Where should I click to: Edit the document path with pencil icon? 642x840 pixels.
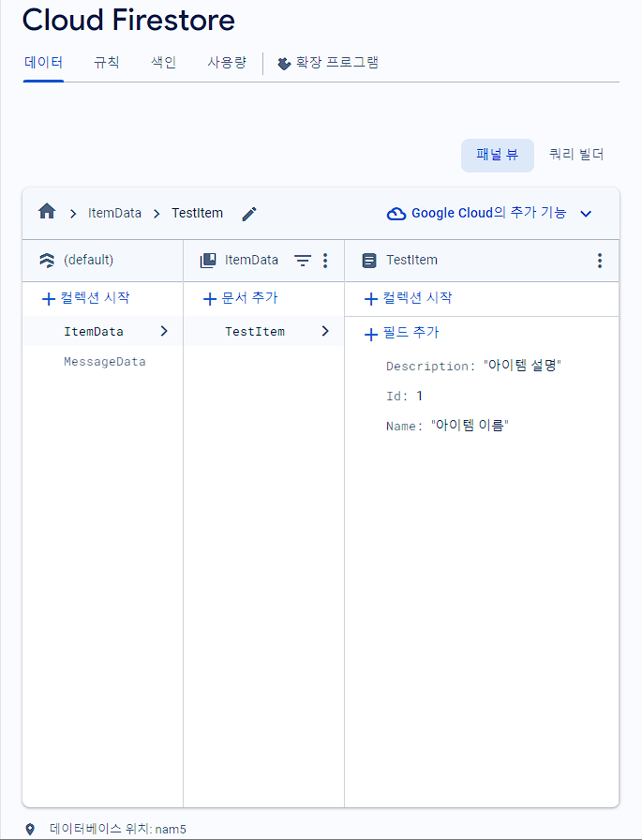(249, 214)
